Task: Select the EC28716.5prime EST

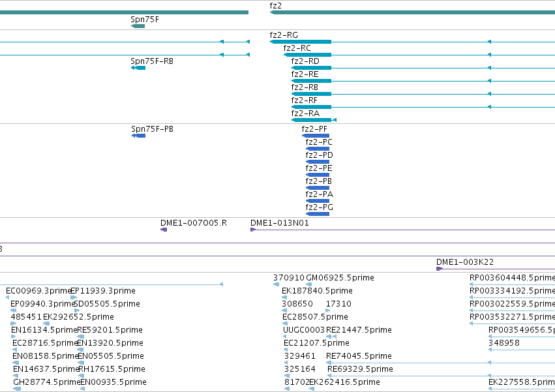Action: pyautogui.click(x=14, y=350)
